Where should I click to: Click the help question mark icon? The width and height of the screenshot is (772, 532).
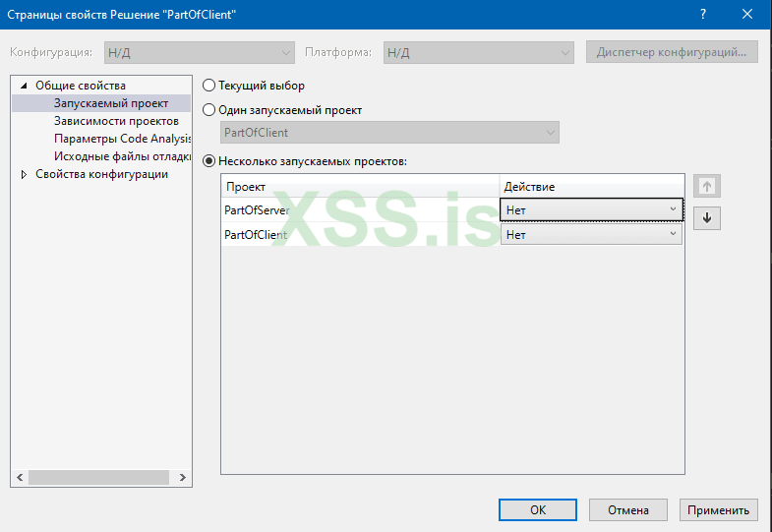coord(703,15)
